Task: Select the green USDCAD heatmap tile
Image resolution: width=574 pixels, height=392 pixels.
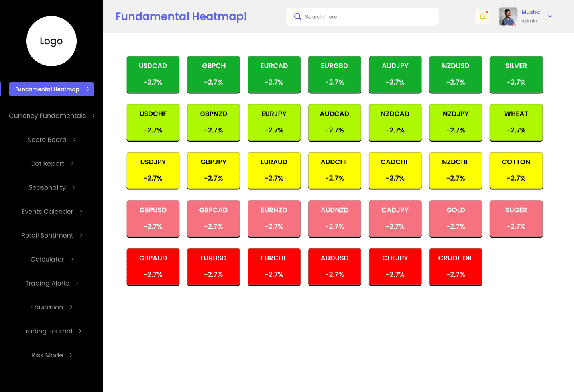Action: pos(153,75)
